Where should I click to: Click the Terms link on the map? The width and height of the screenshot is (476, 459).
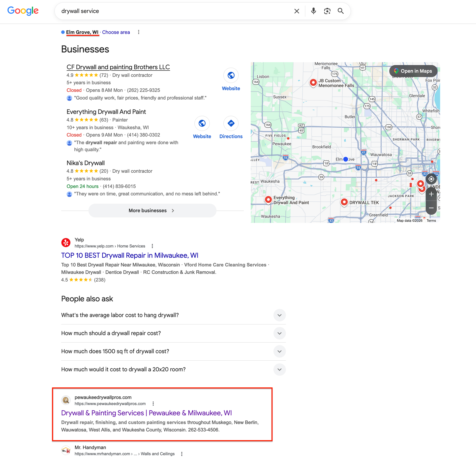click(431, 220)
